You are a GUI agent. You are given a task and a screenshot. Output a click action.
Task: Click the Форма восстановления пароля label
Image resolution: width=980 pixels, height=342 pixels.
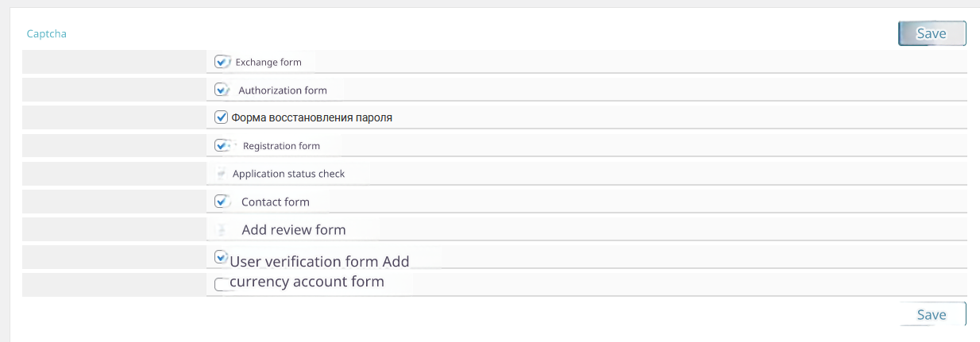[x=312, y=117]
